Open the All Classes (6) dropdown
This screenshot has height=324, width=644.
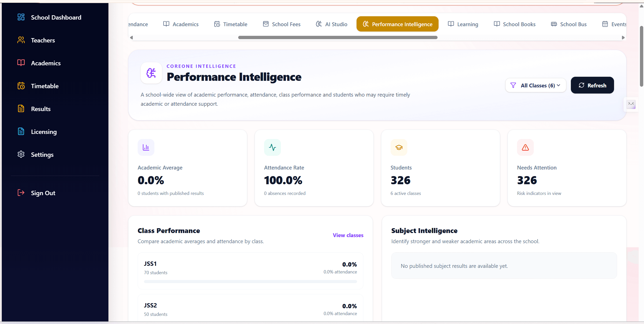coord(536,85)
